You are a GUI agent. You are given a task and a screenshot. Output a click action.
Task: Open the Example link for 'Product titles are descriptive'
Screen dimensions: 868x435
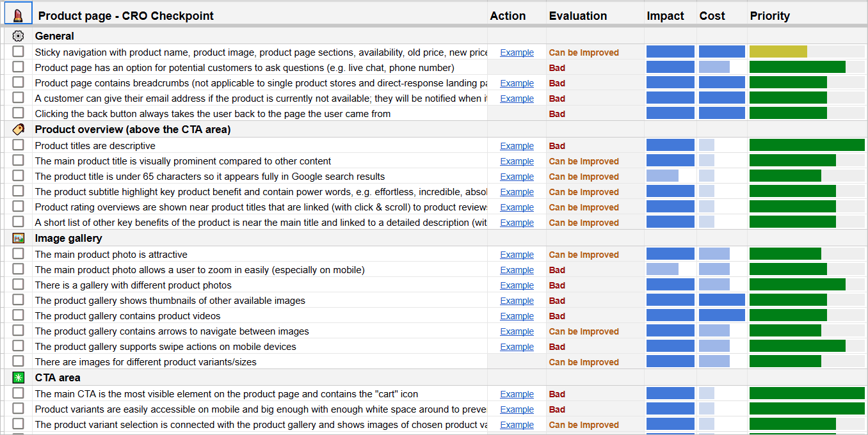point(517,145)
